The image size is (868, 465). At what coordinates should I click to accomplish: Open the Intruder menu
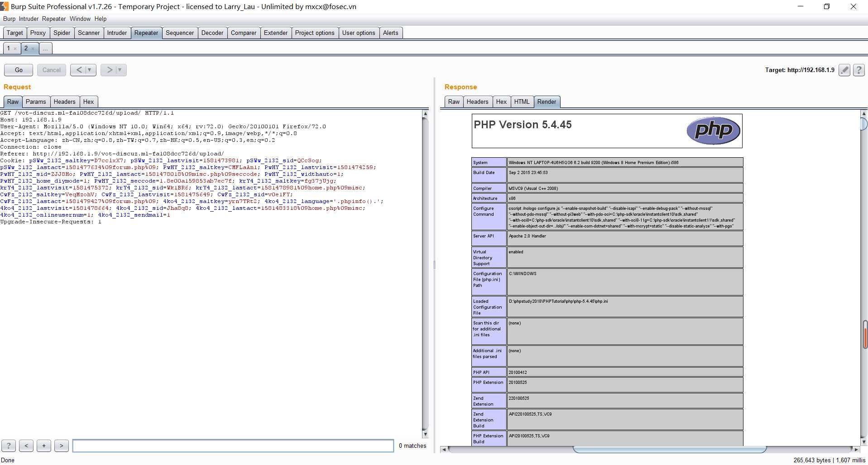point(29,19)
